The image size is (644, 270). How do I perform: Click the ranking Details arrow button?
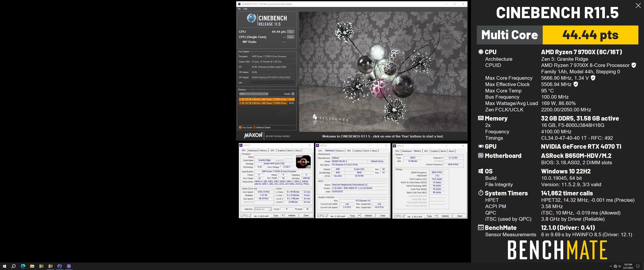(293, 94)
